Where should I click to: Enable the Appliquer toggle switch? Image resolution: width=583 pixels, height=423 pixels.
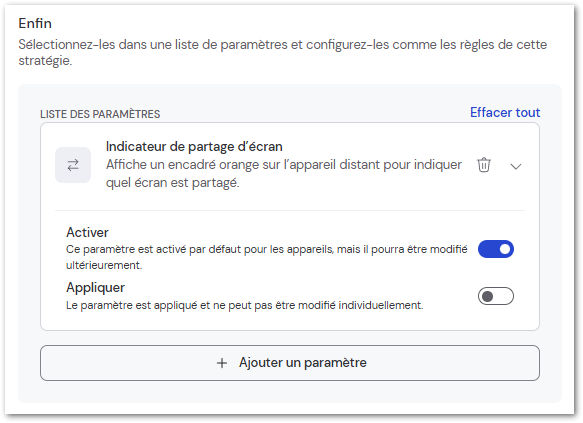point(496,296)
